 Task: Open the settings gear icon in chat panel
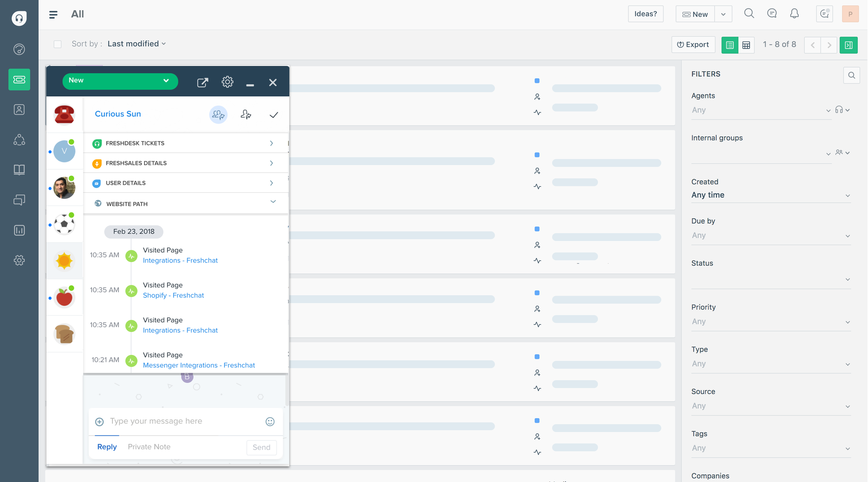227,82
